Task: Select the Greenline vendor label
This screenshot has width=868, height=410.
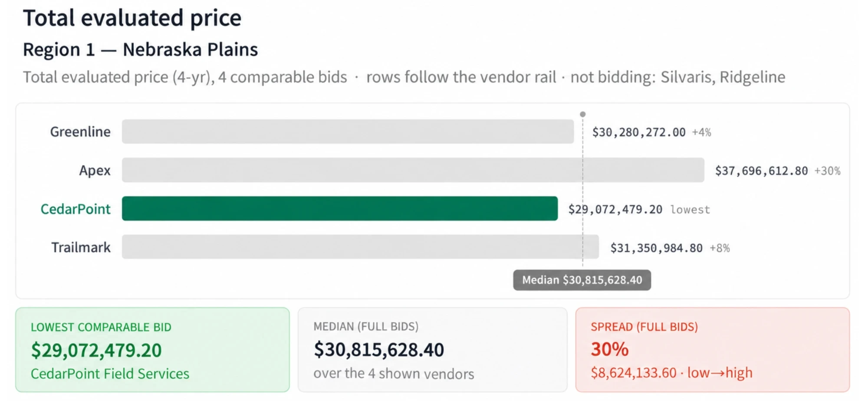Action: coord(80,131)
